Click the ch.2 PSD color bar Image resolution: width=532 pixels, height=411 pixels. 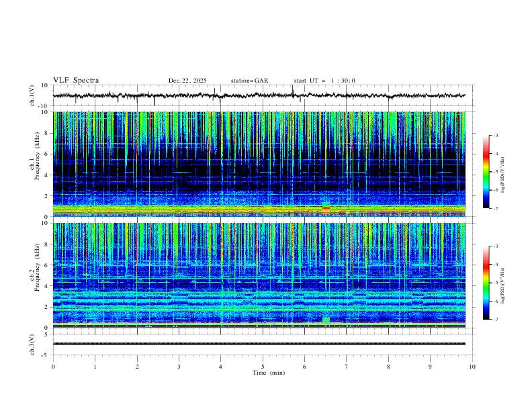486,283
